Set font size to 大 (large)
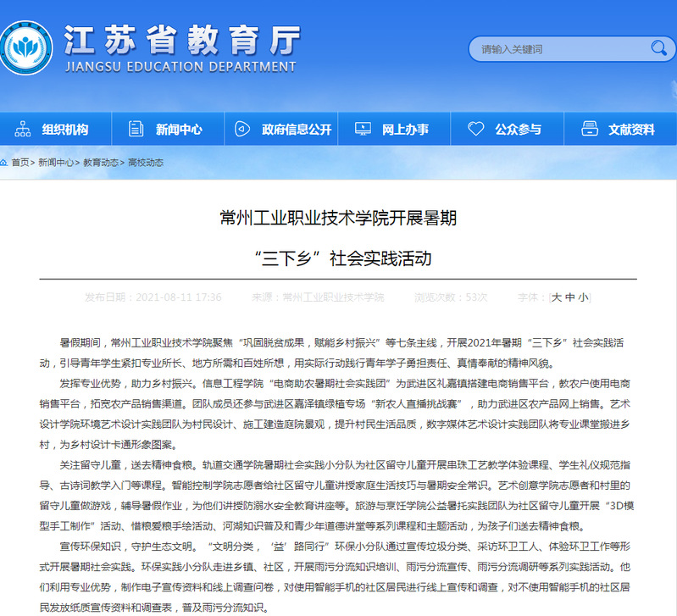This screenshot has width=677, height=616. coord(556,297)
